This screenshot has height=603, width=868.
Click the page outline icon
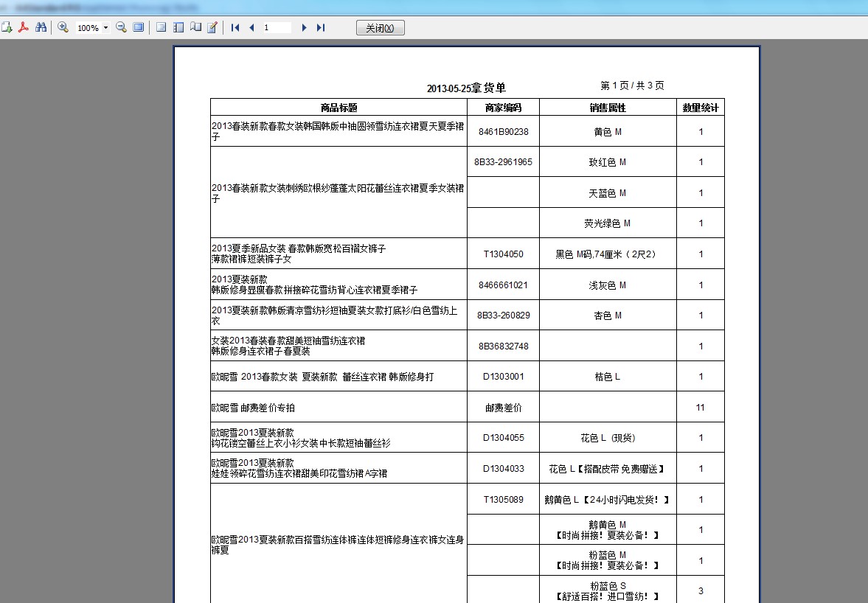tap(161, 27)
